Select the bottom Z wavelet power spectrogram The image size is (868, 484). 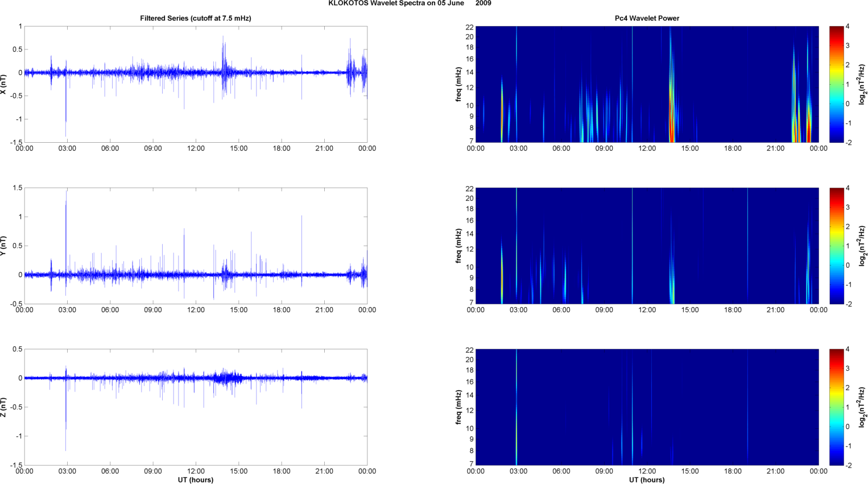point(647,407)
